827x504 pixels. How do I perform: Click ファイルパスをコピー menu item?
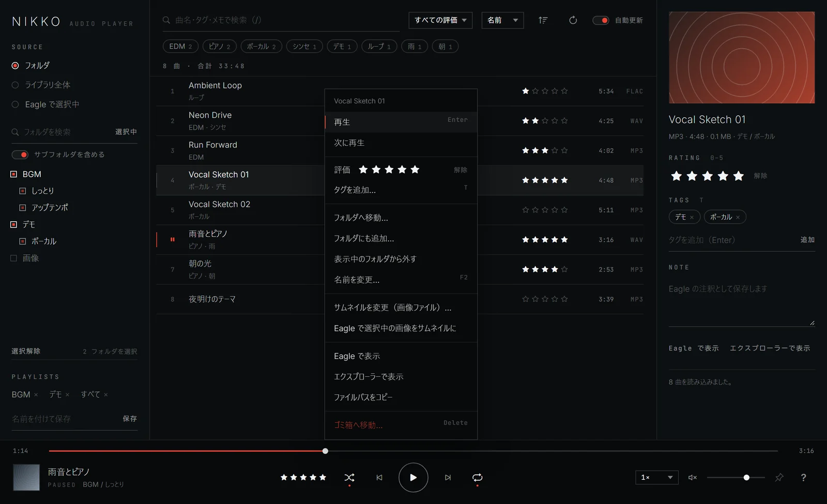pos(401,397)
